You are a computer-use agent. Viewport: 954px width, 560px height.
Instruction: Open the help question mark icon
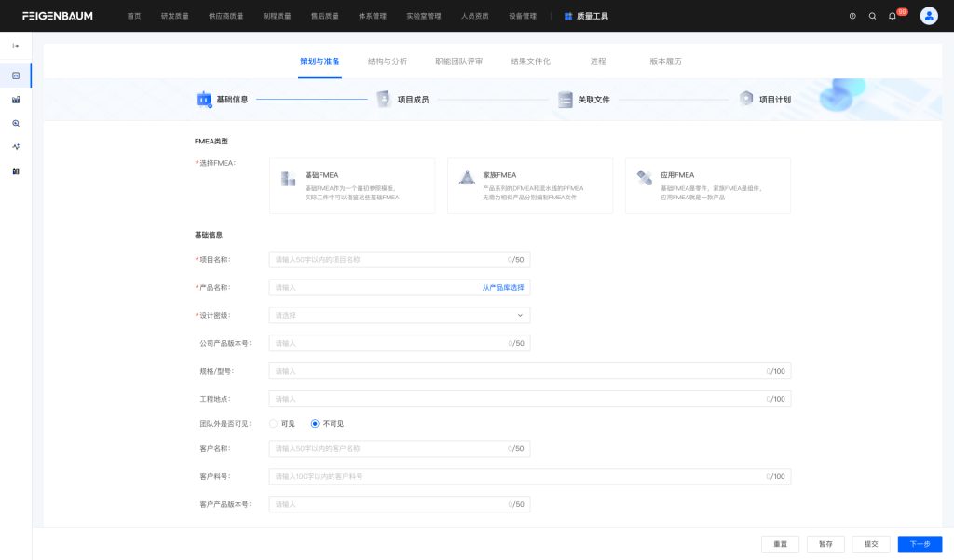pos(852,17)
